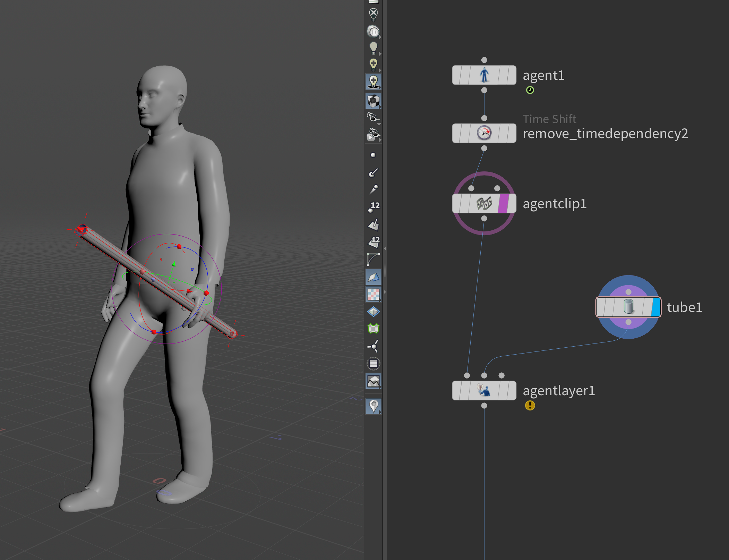
Task: Click remove_timedependency2 node output connector
Action: (x=484, y=148)
